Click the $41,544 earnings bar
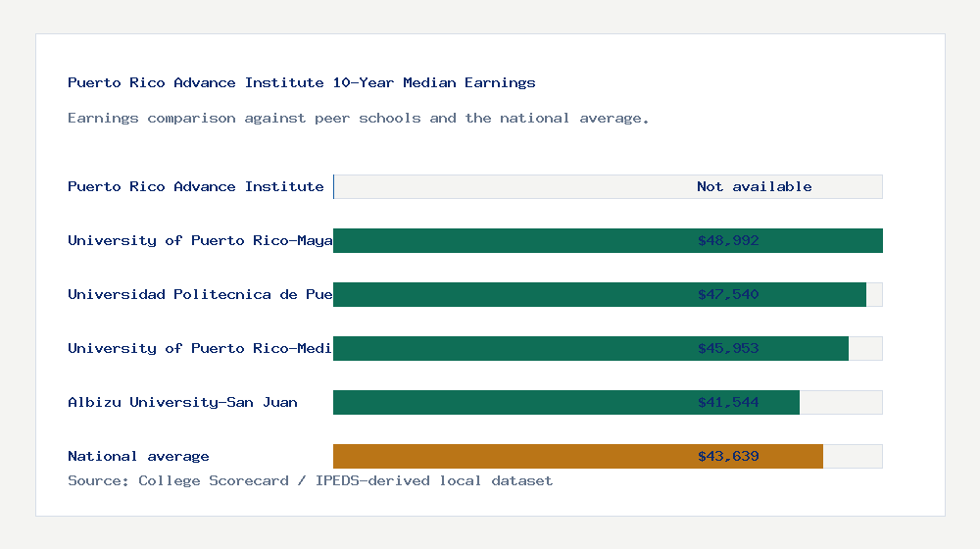This screenshot has height=549, width=980. tap(566, 402)
